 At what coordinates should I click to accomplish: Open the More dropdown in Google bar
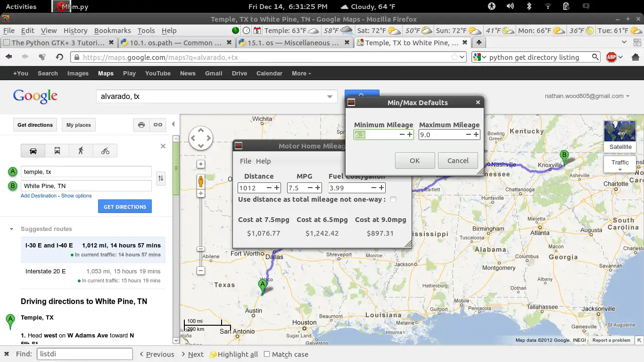tap(301, 74)
